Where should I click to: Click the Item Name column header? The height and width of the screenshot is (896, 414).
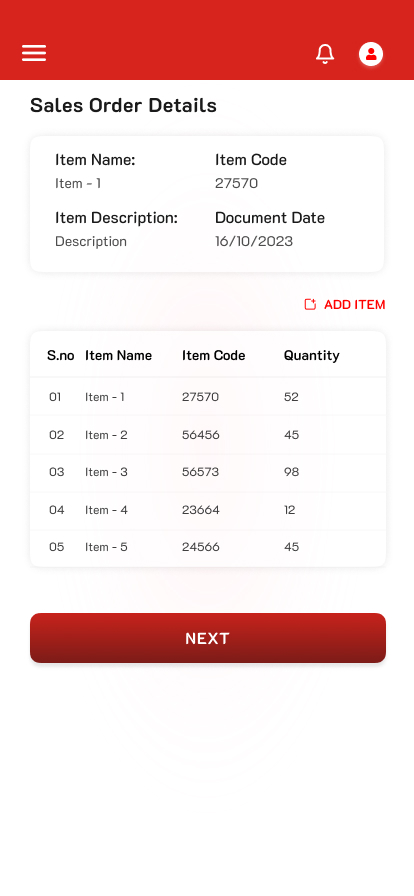click(118, 355)
